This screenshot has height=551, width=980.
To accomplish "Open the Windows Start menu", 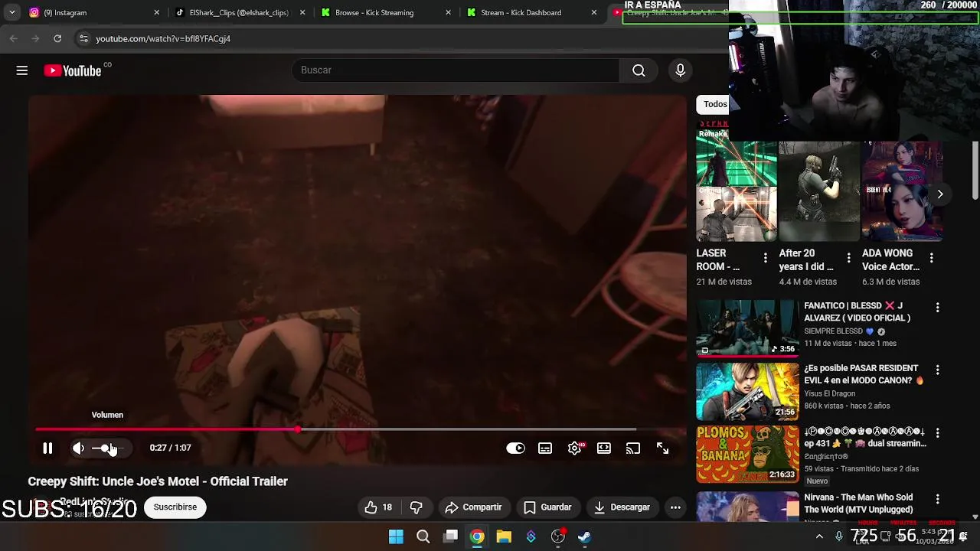I will coord(396,536).
